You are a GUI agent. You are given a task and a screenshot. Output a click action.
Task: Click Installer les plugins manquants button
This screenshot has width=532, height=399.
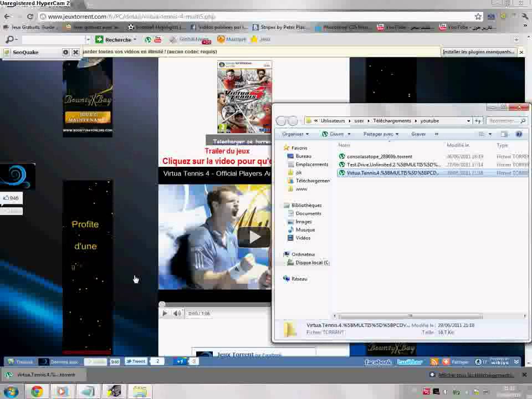pyautogui.click(x=478, y=52)
